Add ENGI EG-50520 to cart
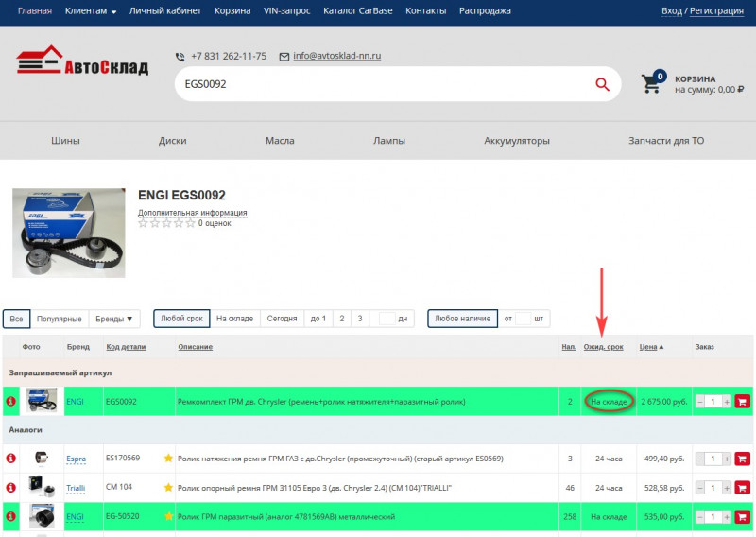This screenshot has width=756, height=537. click(743, 517)
